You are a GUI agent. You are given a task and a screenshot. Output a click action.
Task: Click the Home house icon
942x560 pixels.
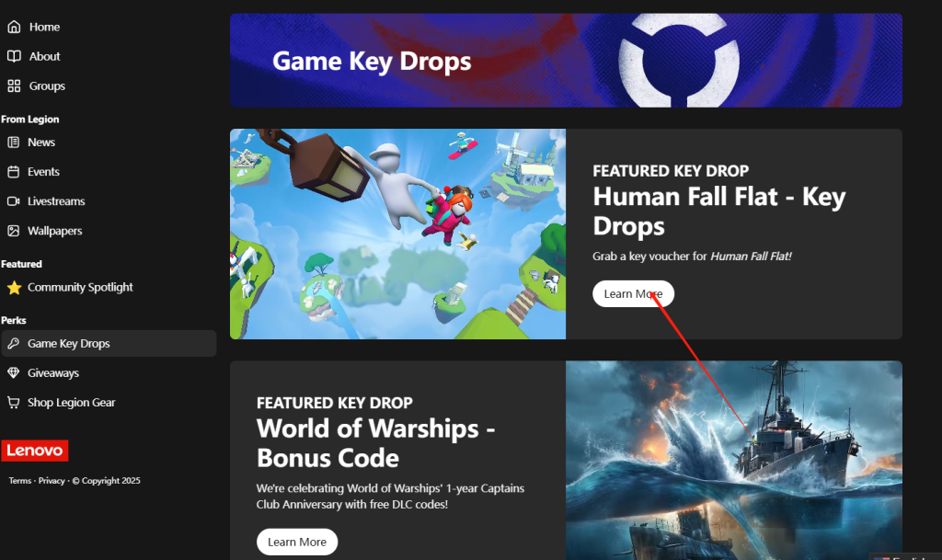click(x=14, y=27)
